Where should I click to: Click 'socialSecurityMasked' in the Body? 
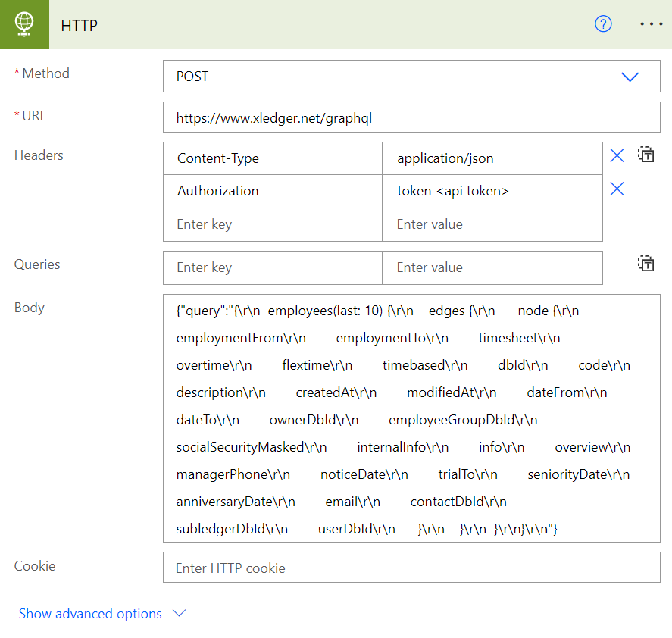tap(240, 447)
